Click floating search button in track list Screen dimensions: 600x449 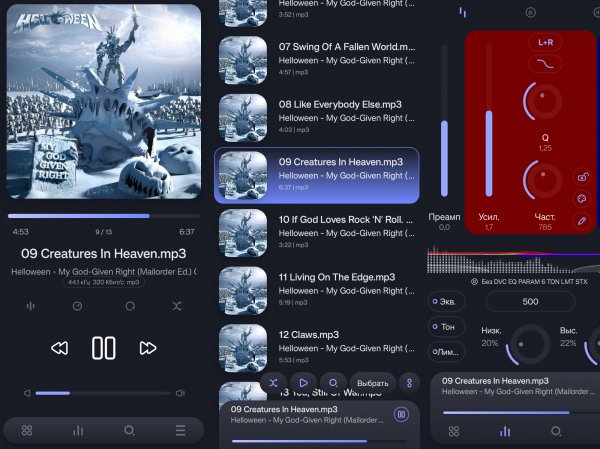(333, 383)
